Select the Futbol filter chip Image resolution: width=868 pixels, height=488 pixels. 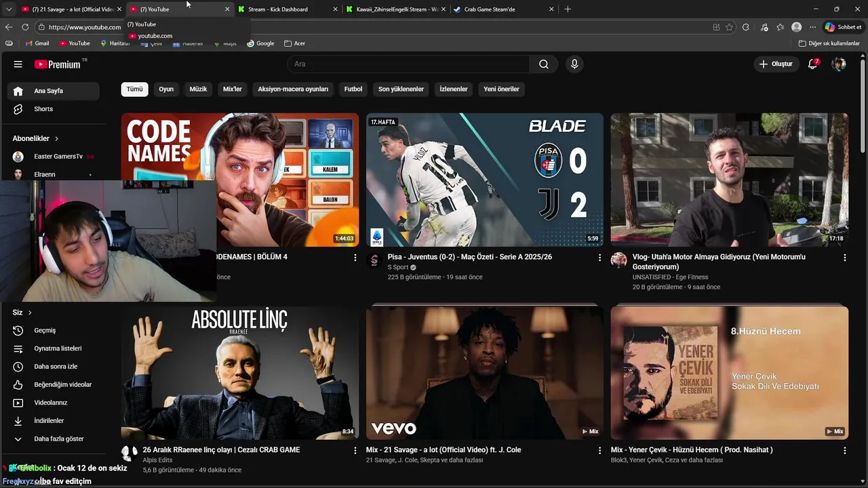point(353,89)
